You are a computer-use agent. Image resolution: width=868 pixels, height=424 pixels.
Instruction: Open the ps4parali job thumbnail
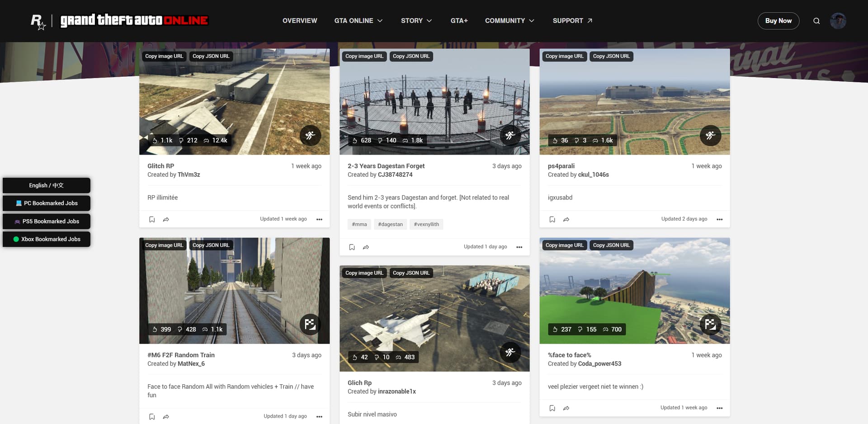coord(635,102)
